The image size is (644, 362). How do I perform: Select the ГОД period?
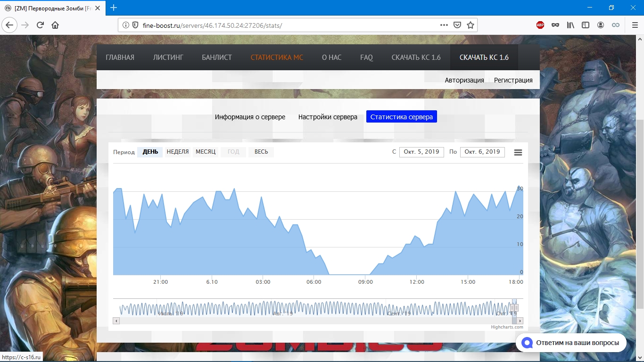(233, 152)
